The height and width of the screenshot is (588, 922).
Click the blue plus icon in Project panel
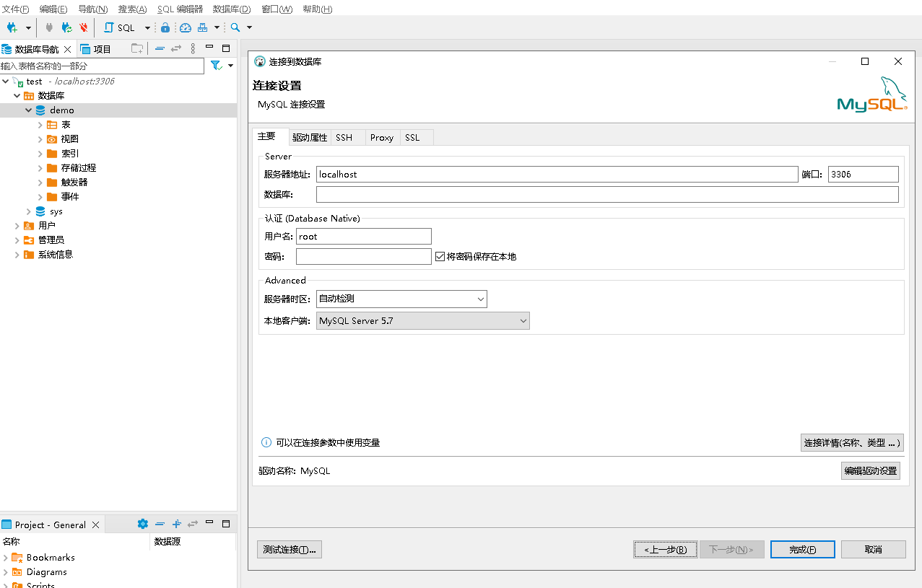pyautogui.click(x=176, y=524)
